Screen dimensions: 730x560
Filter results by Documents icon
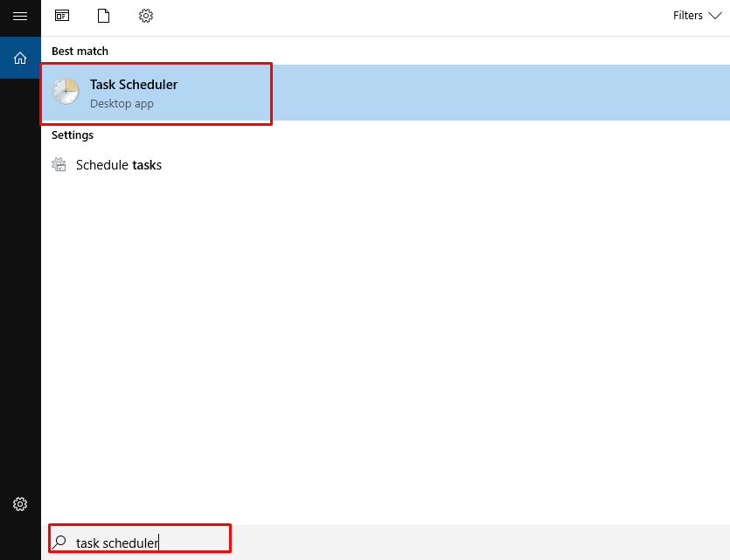click(x=103, y=16)
